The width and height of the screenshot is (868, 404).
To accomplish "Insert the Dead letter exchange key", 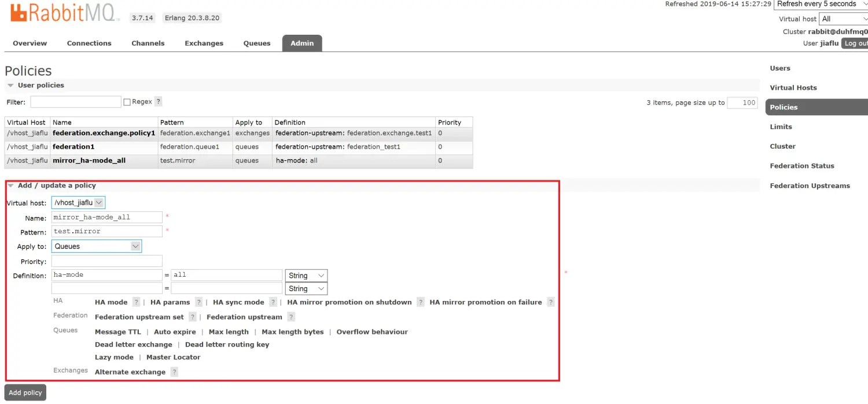I will (x=134, y=345).
